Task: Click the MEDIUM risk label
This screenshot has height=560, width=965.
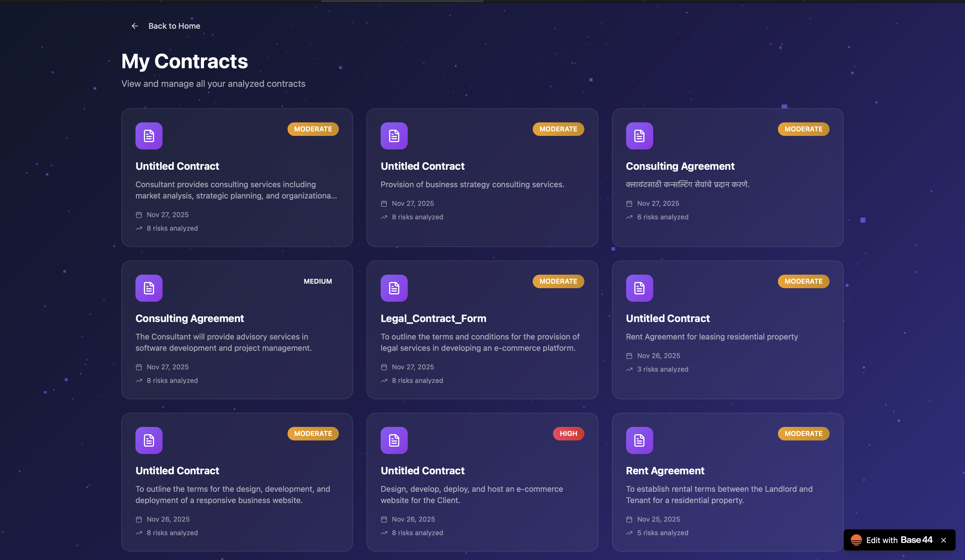Action: (317, 281)
